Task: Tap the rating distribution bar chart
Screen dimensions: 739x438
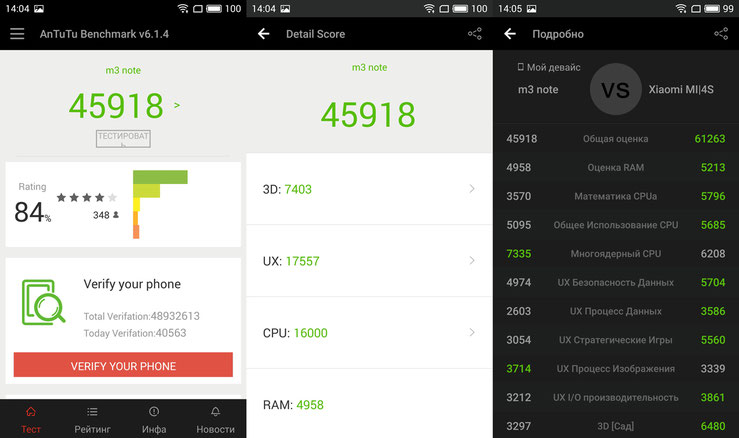Action: (160, 204)
